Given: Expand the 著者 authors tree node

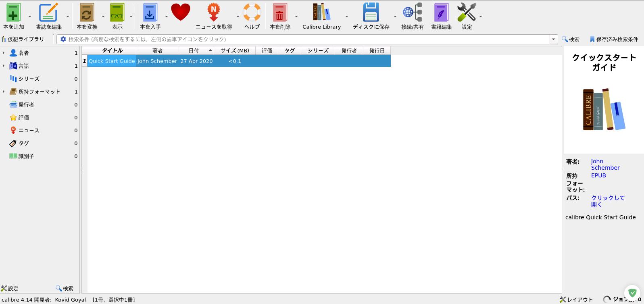Looking at the screenshot, I should (4, 53).
